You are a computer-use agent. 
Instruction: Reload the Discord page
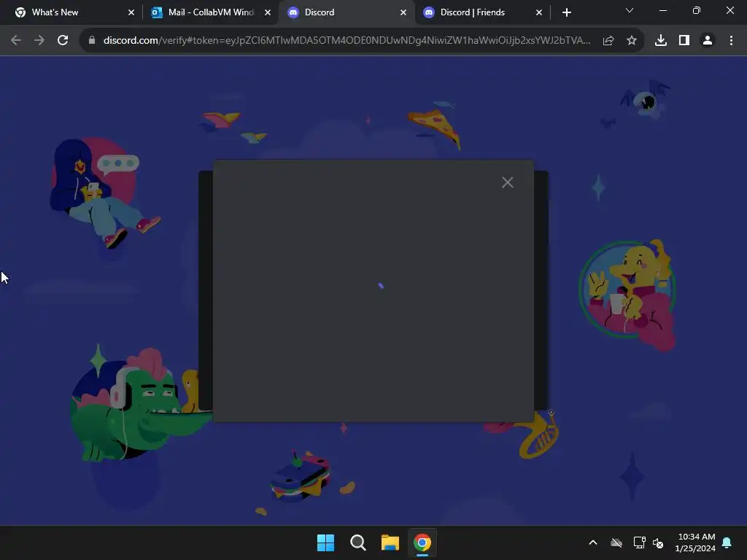coord(63,41)
